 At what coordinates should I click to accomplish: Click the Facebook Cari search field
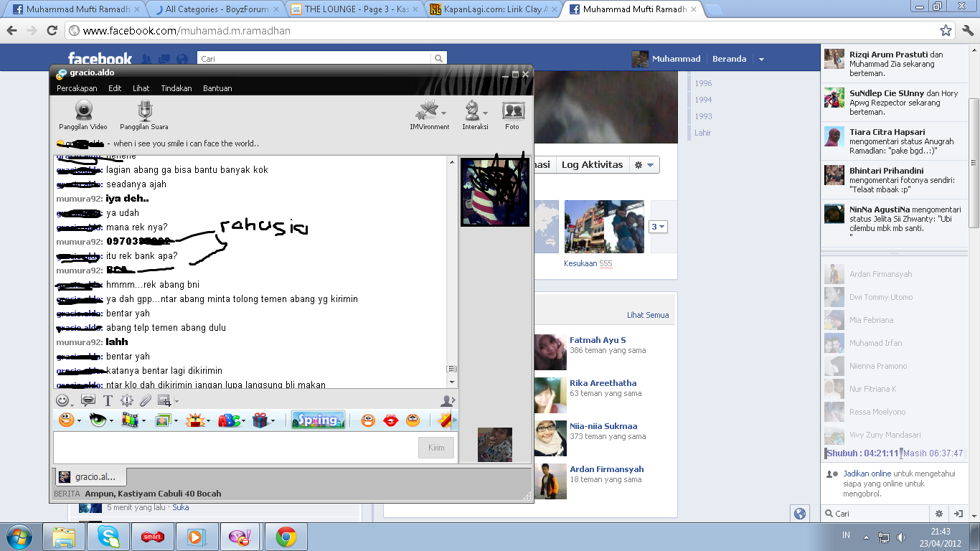[x=314, y=59]
